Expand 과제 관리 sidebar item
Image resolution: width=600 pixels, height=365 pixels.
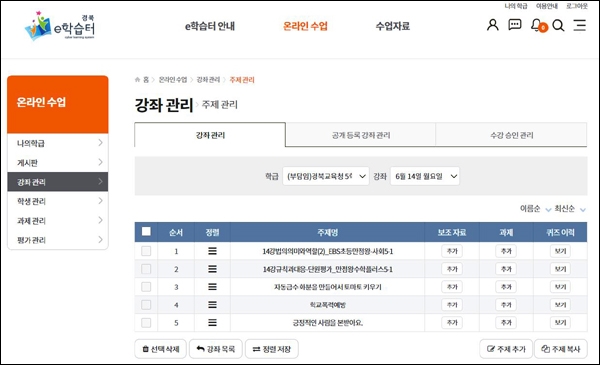point(58,221)
